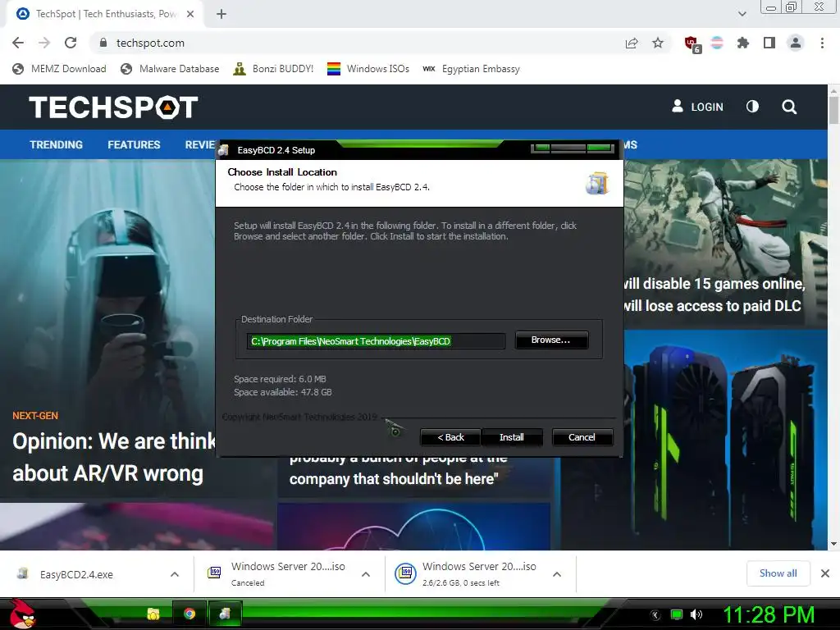
Task: Open the FEATURES nav tab
Action: click(x=134, y=144)
